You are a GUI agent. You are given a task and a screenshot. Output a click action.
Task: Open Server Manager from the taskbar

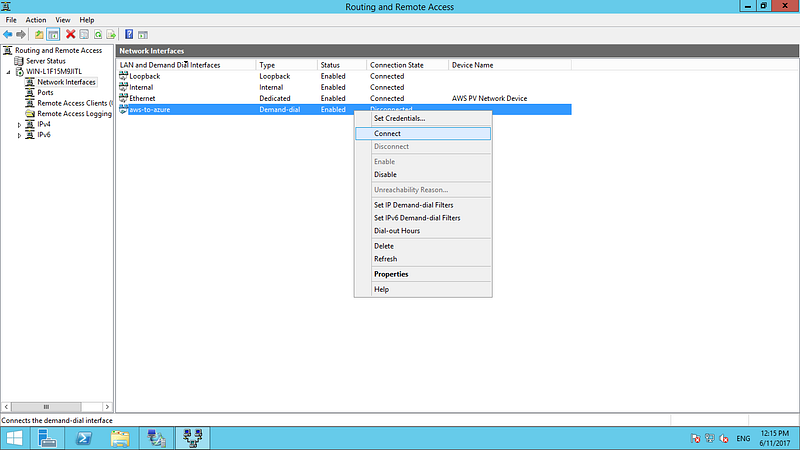click(x=47, y=438)
